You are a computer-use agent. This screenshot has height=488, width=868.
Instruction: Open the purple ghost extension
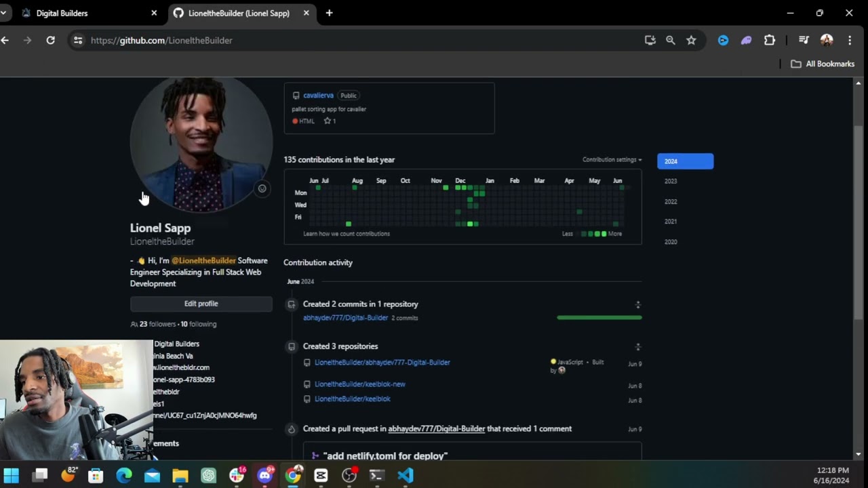pos(746,41)
